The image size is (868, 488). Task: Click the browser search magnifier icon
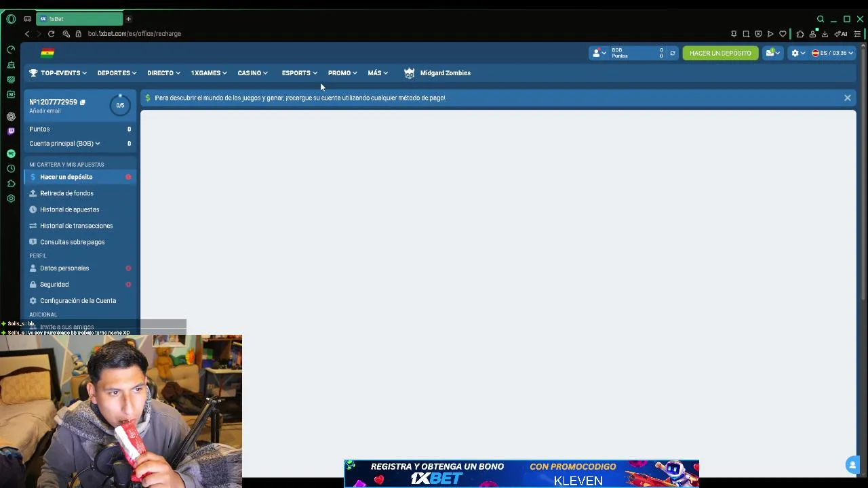point(821,19)
